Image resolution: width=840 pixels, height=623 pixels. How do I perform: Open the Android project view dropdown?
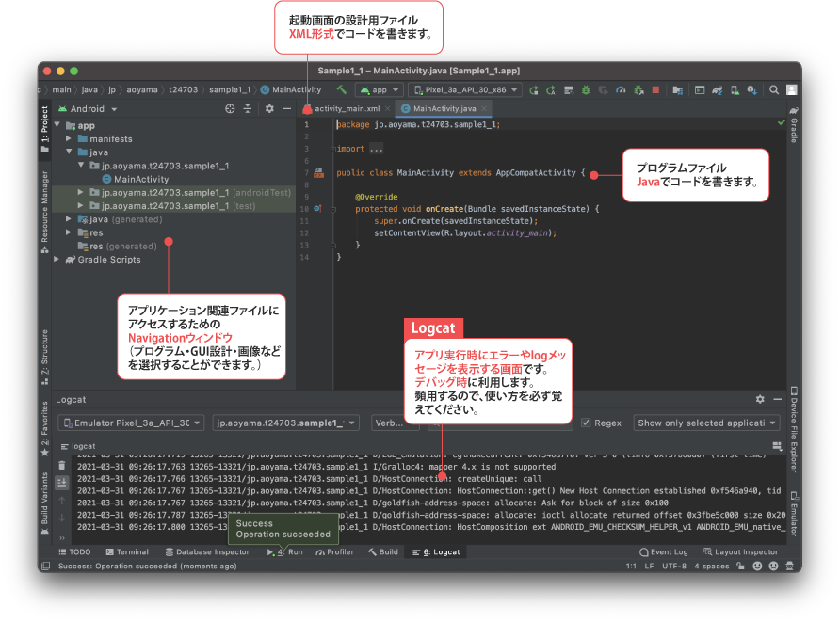[88, 108]
